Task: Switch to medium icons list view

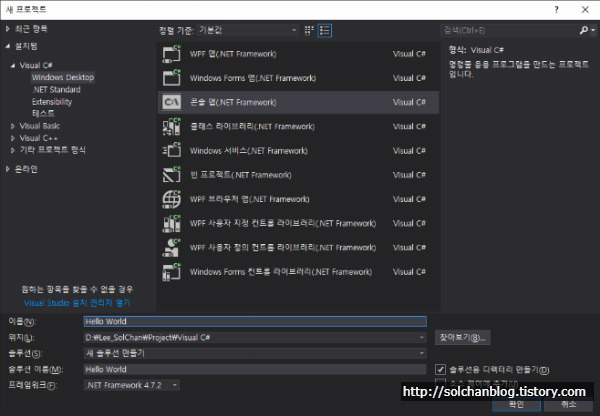Action: [x=325, y=30]
